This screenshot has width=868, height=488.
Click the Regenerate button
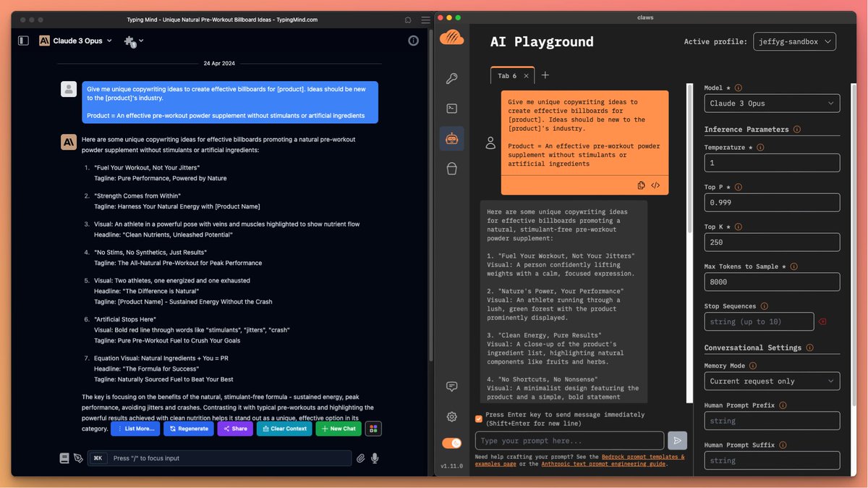[x=189, y=429]
